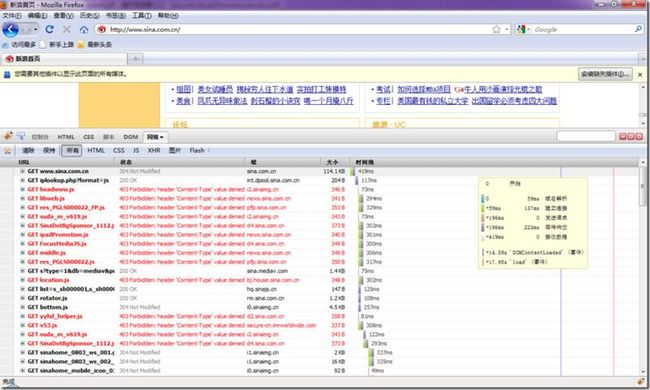The image size is (650, 390).
Task: Click the 安装缺失插件 button
Action: tap(605, 74)
